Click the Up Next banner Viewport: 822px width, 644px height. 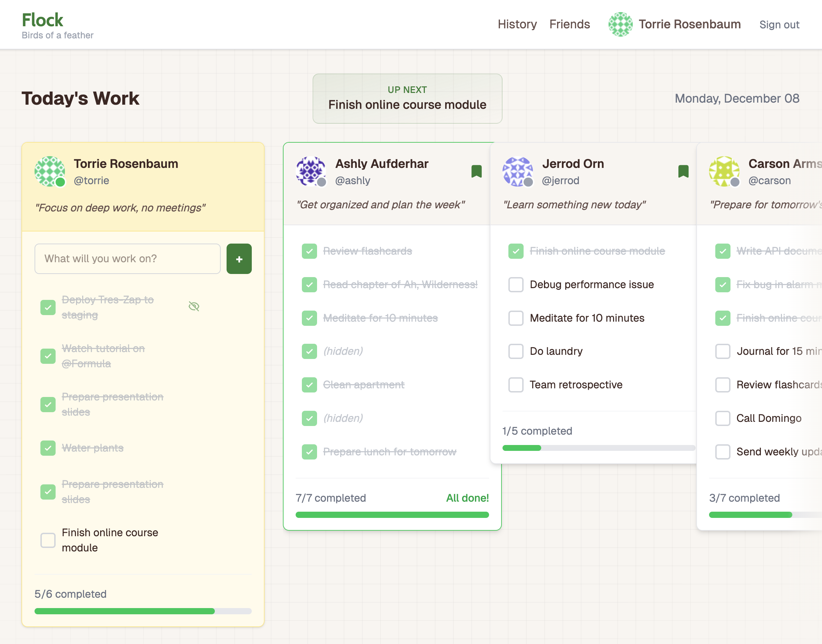point(407,98)
